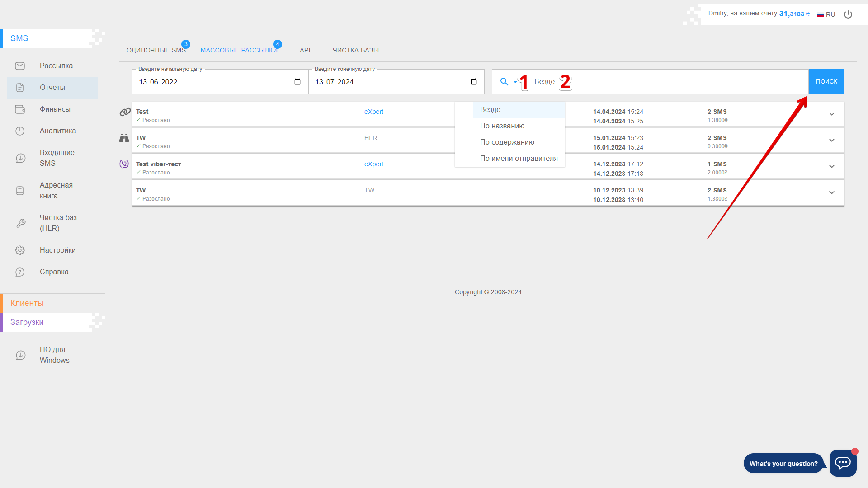Screen dimensions: 868x488
Task: Open the end date calendar picker
Action: pyautogui.click(x=474, y=82)
